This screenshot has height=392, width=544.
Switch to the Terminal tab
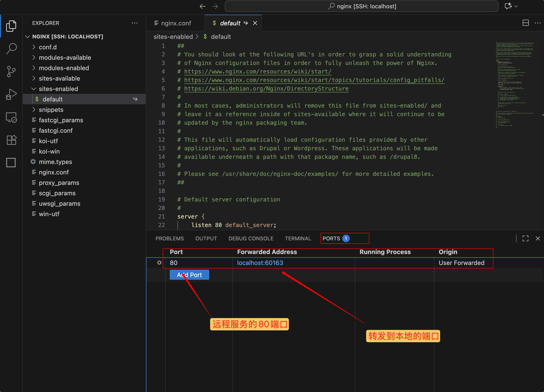[x=298, y=238]
